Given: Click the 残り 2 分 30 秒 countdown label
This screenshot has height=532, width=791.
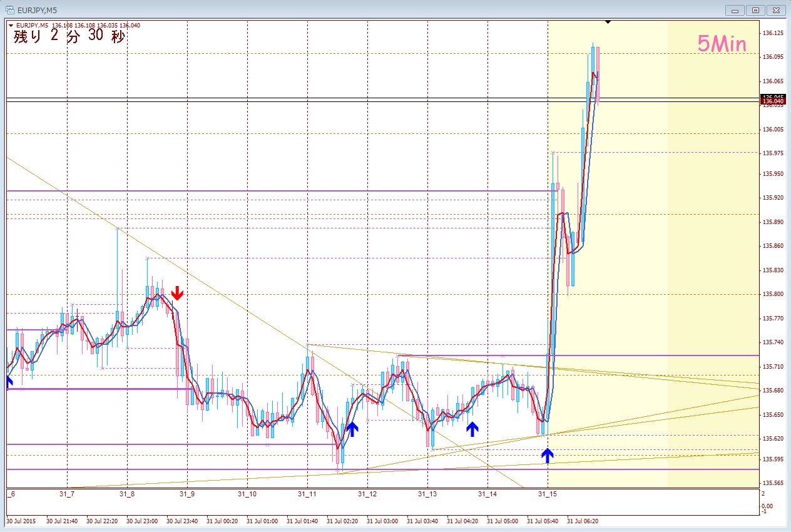Looking at the screenshot, I should (69, 36).
